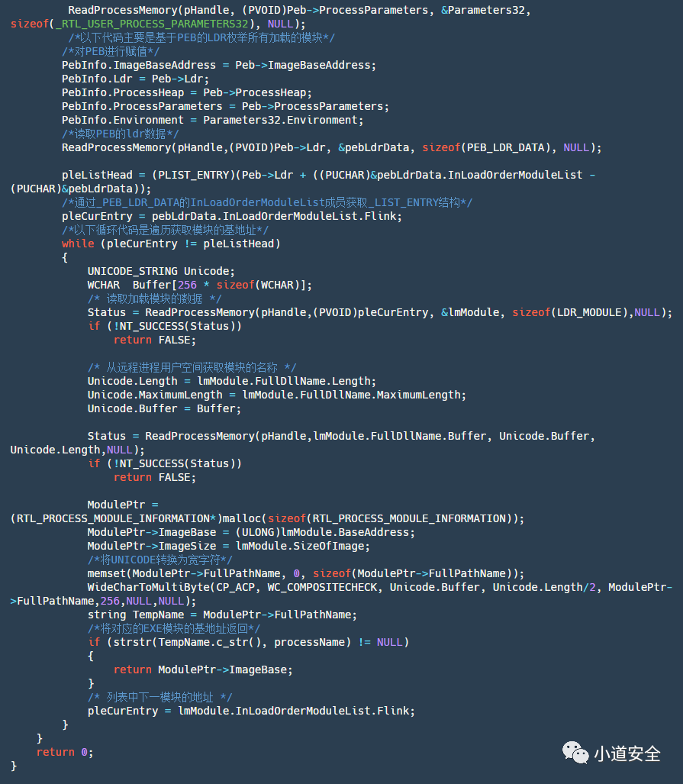Click the line 'PebInfo.ImageBaseAddress = Peb->ImageBaseAddress;'

[x=218, y=65]
